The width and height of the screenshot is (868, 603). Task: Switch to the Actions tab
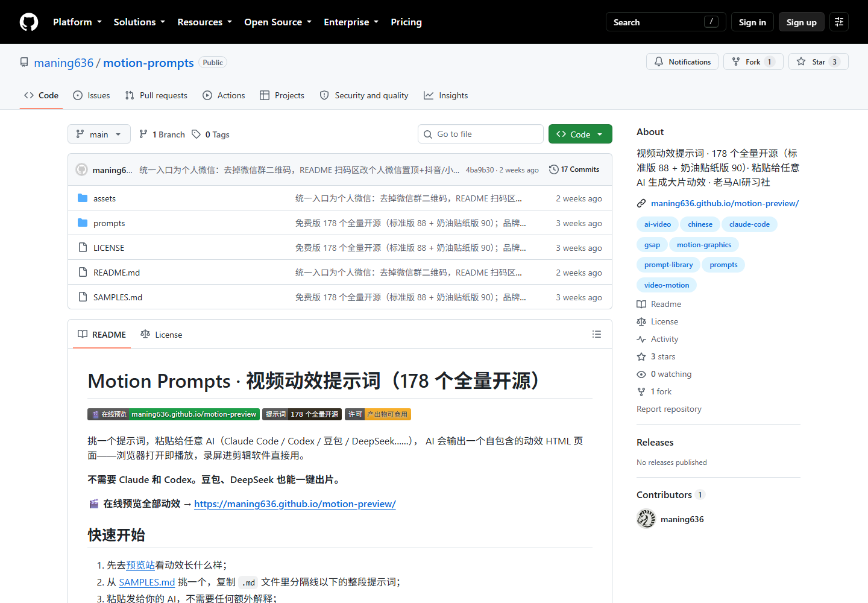coord(224,95)
